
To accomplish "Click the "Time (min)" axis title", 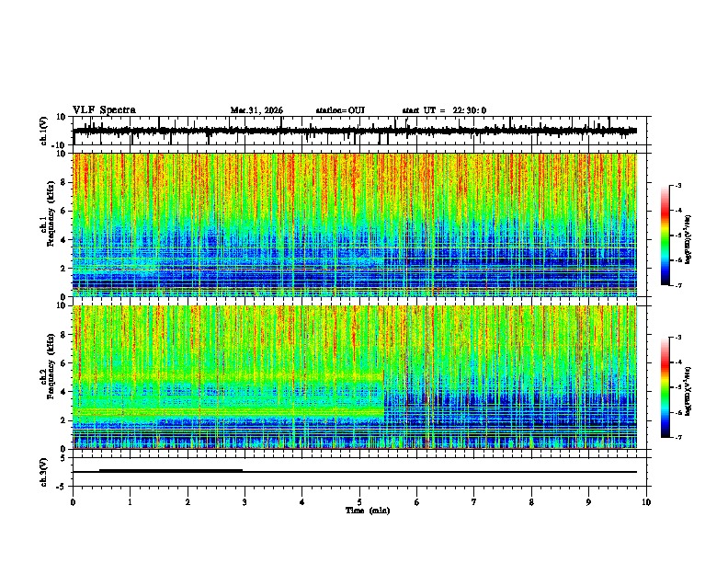I will click(368, 511).
